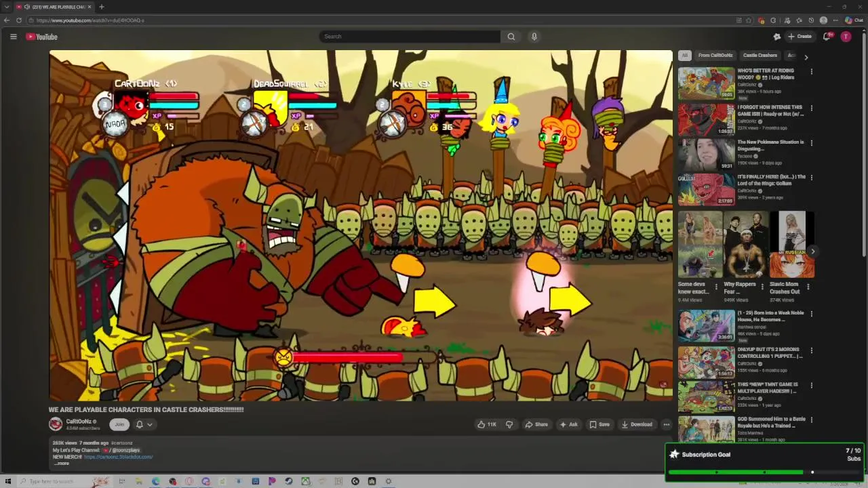Reload the browser page
This screenshot has width=868, height=488.
(x=18, y=20)
